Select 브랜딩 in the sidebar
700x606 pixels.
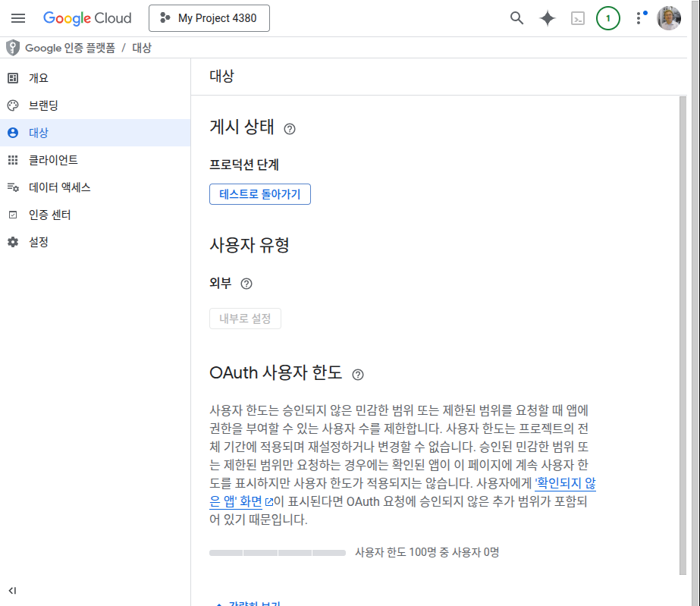[43, 105]
